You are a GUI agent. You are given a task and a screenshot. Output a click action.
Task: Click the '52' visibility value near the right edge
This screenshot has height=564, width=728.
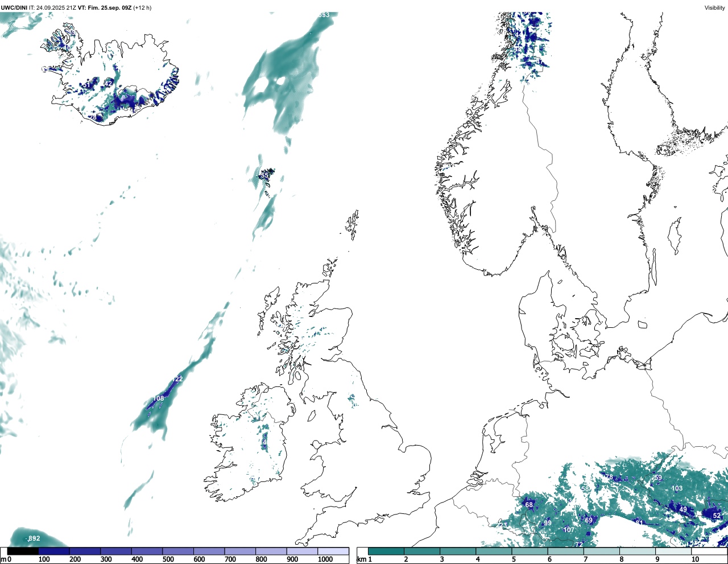click(x=717, y=516)
